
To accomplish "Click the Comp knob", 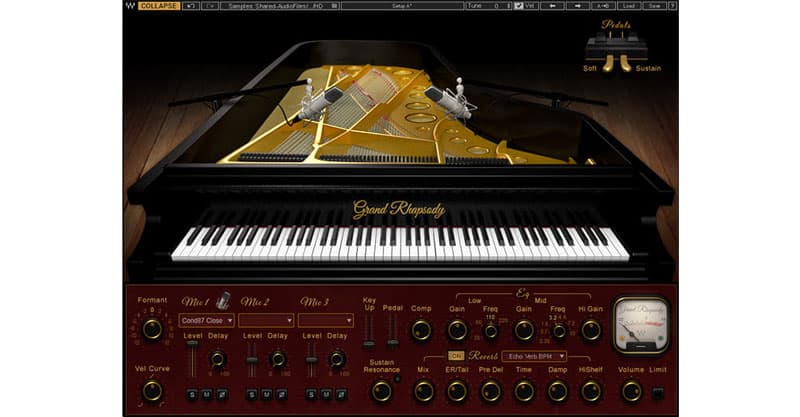I will 421,330.
